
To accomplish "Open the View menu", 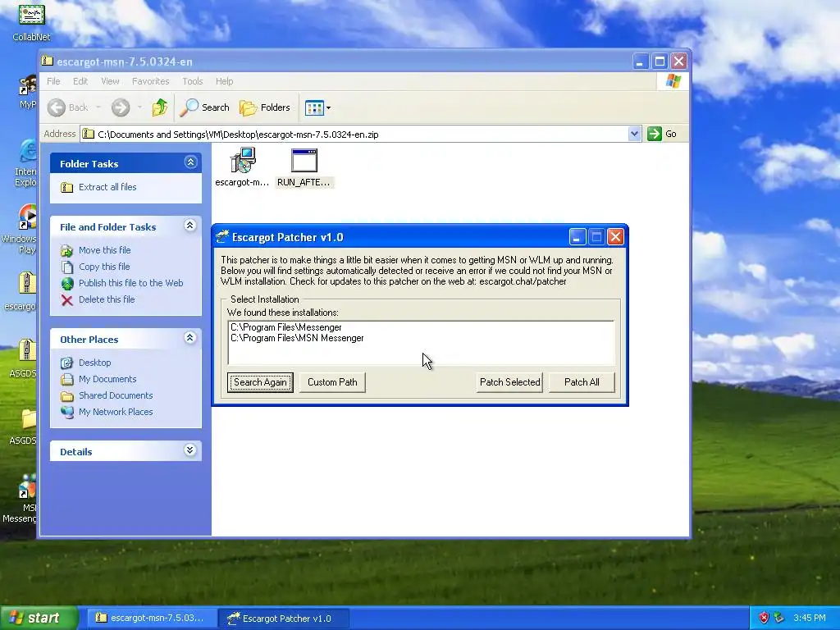I will (110, 81).
